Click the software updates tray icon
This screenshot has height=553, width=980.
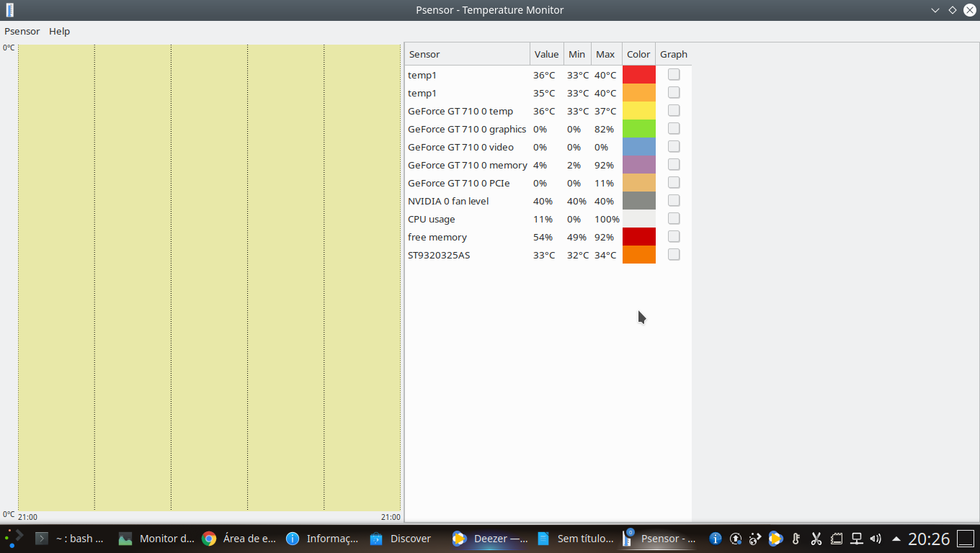coord(735,538)
